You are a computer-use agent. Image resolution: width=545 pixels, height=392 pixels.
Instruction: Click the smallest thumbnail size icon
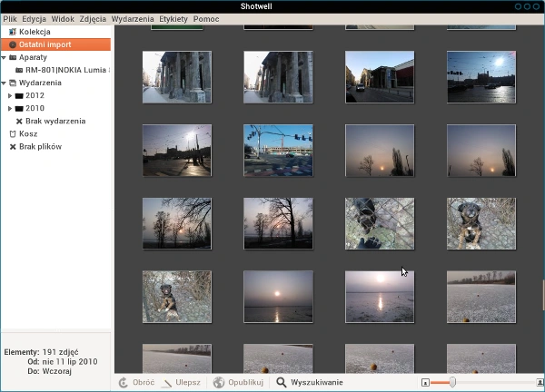coord(425,383)
